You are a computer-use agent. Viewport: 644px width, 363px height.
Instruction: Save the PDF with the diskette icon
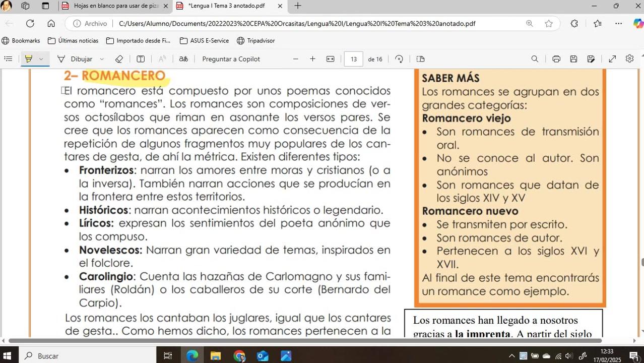click(573, 59)
